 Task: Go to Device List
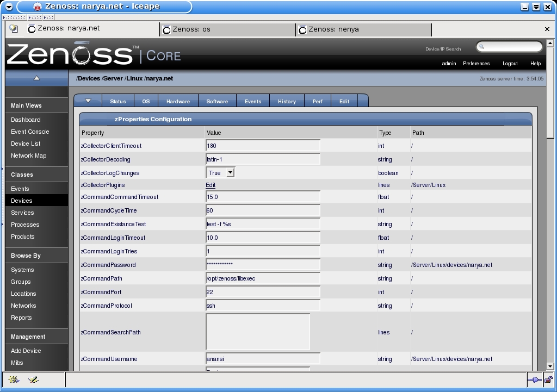pyautogui.click(x=26, y=144)
